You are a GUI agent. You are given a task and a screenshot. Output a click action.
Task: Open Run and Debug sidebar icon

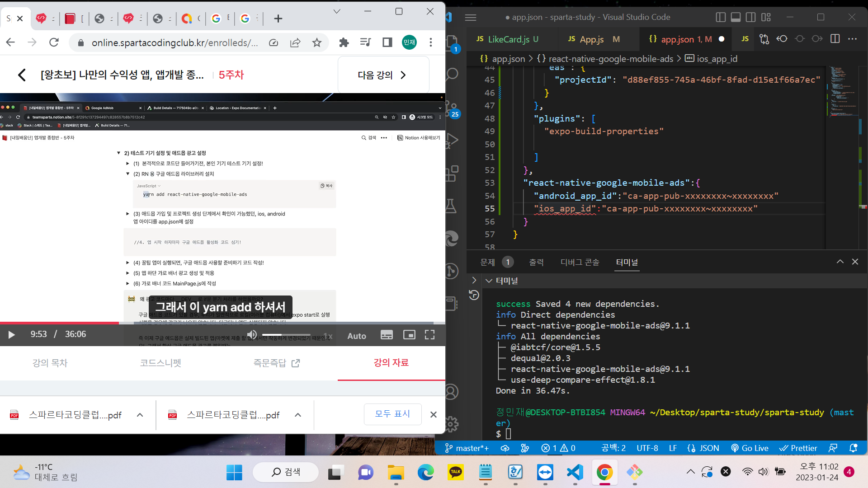[x=452, y=141]
